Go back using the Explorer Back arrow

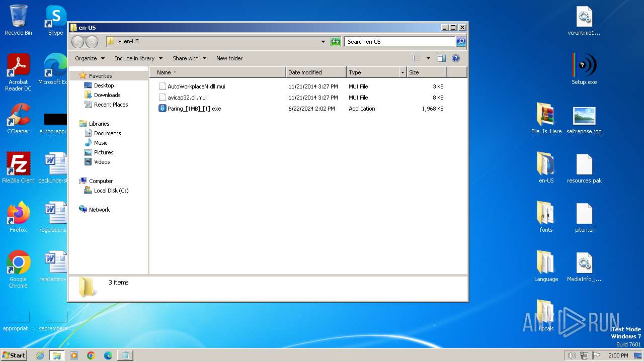(78, 42)
